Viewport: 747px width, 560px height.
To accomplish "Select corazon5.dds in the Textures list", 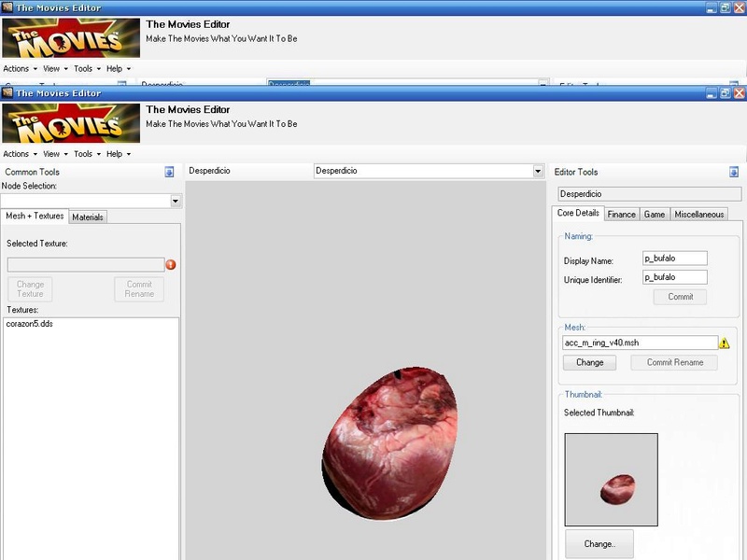I will point(30,324).
